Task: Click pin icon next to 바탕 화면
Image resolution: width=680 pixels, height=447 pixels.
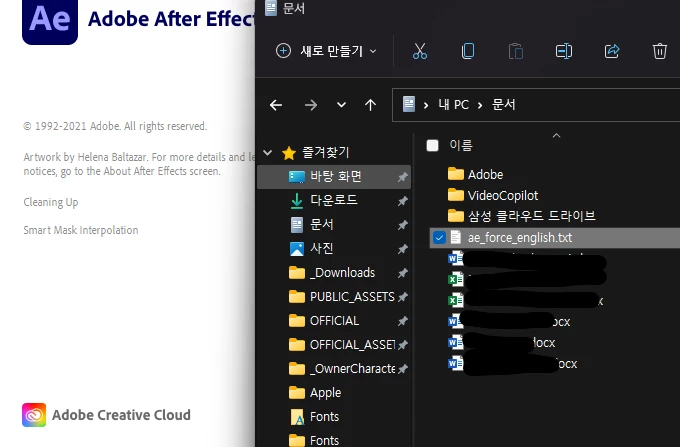Action: (403, 177)
